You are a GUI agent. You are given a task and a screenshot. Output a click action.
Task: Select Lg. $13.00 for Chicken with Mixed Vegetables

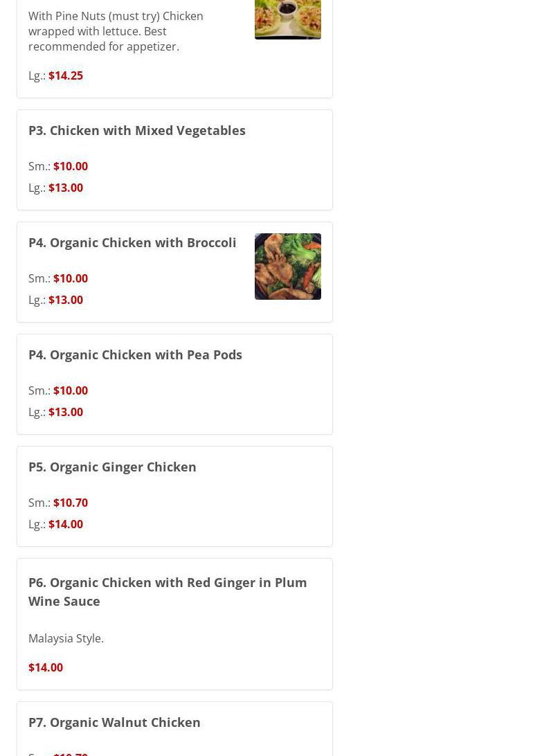tap(65, 188)
